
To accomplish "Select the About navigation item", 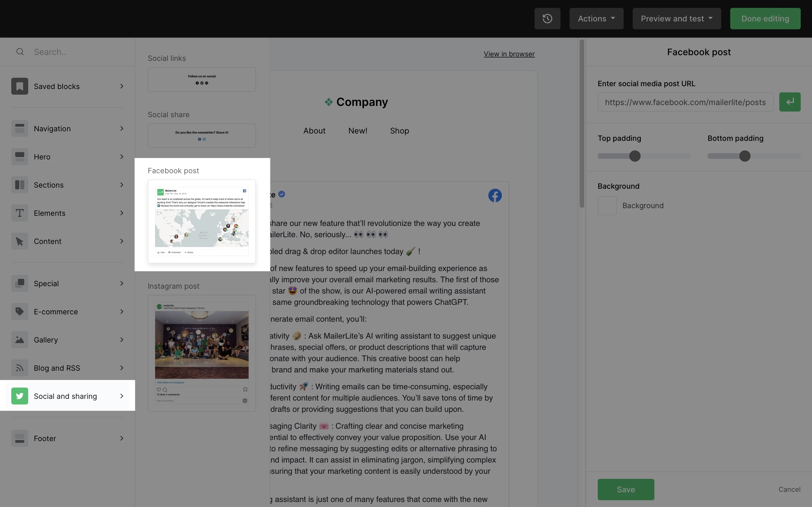I will 314,131.
